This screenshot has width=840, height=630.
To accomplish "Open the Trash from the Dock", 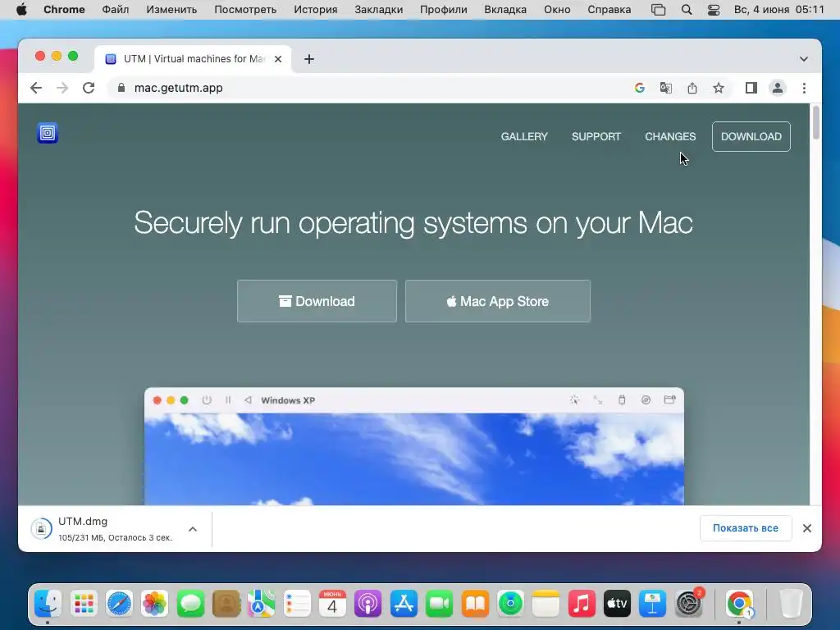I will tap(791, 604).
